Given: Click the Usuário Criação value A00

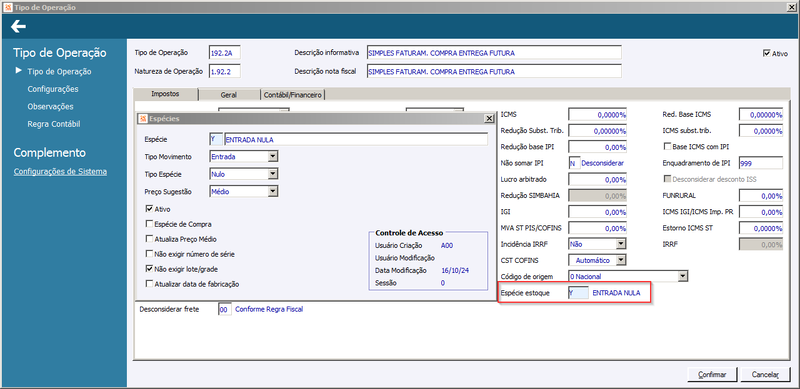Looking at the screenshot, I should (x=447, y=246).
